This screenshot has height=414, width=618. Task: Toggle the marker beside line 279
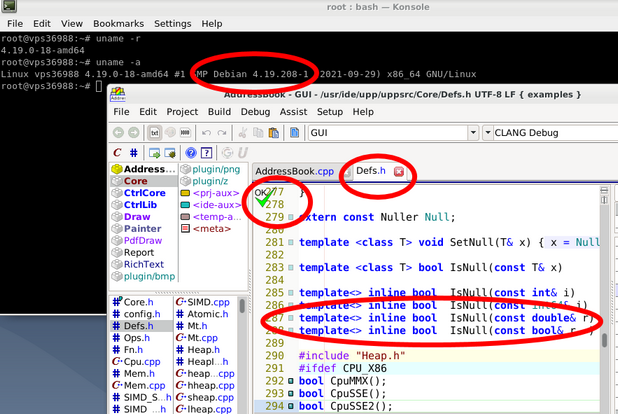click(291, 217)
